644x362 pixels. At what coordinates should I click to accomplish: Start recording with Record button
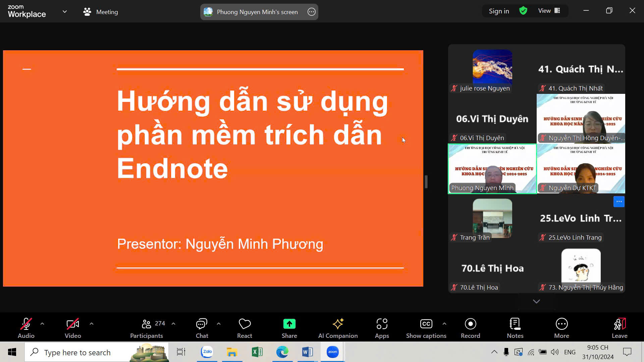pos(470,328)
